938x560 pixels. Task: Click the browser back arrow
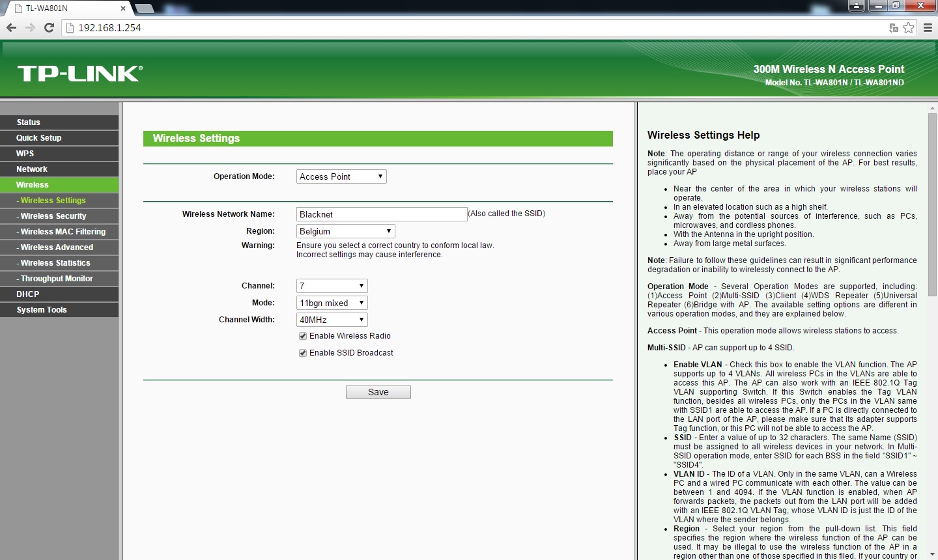(11, 27)
